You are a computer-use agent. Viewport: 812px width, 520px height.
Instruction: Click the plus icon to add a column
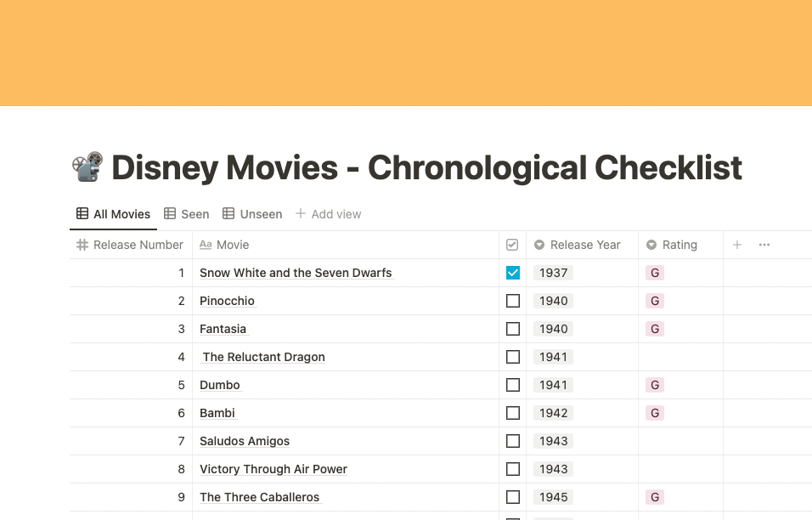point(737,245)
